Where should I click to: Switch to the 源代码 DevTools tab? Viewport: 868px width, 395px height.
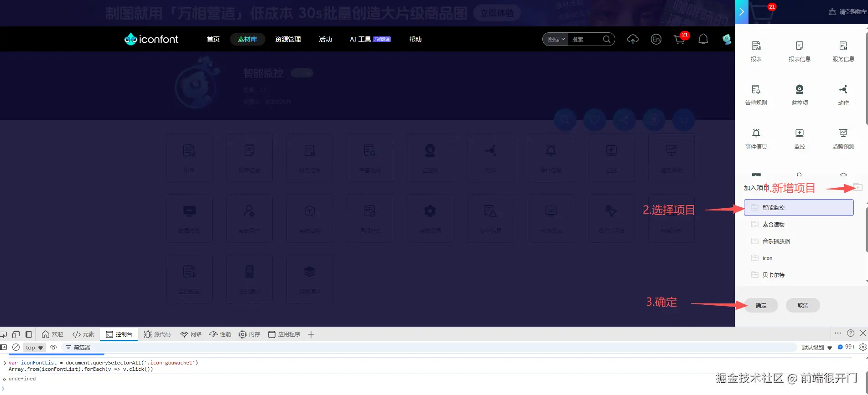[x=157, y=334]
